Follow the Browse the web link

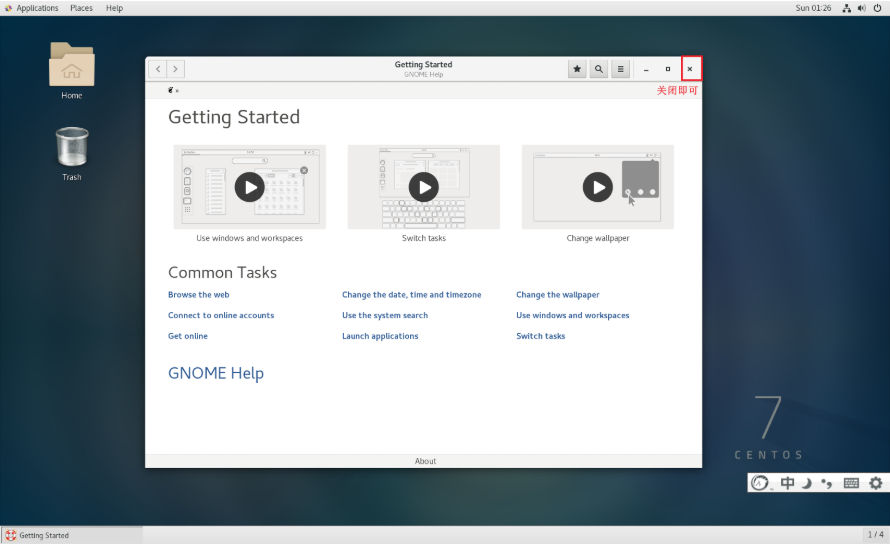tap(199, 295)
